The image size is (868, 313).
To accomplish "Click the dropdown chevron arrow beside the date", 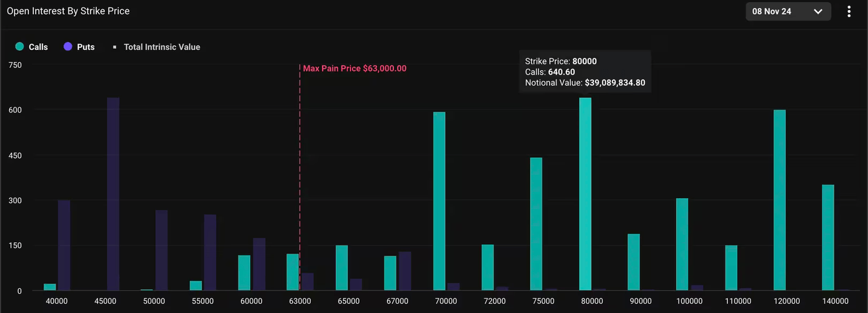I will point(818,11).
